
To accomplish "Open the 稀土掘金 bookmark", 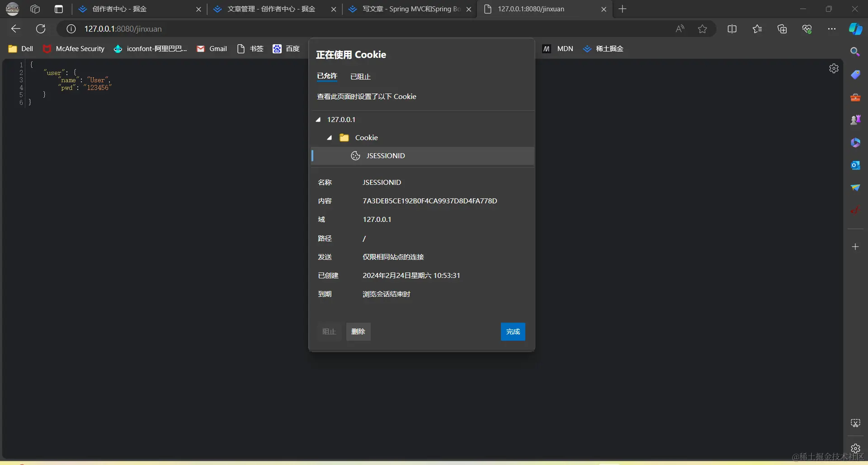I will click(x=603, y=49).
